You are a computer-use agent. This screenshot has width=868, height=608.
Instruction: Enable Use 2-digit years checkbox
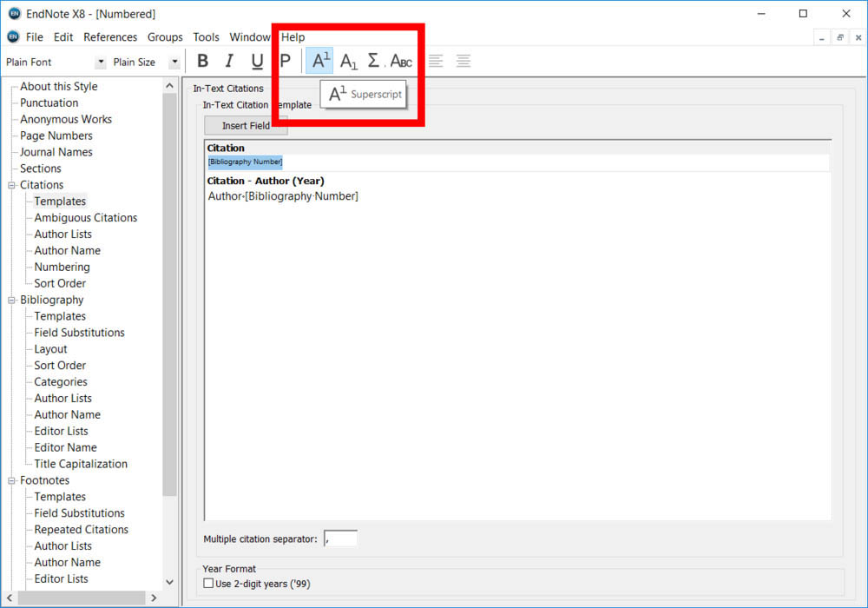[208, 584]
